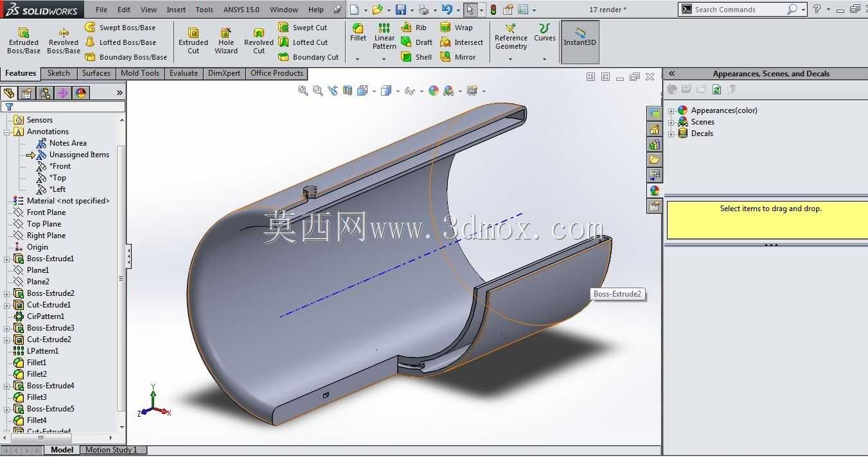Collapse the Appearances task pane chevron
Image resolution: width=868 pixels, height=457 pixels.
672,73
